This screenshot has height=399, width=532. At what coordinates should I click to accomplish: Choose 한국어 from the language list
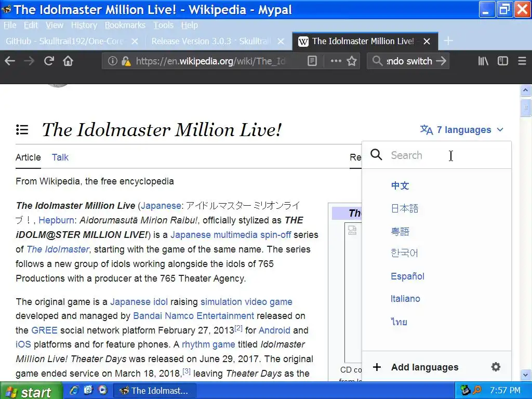[404, 253]
